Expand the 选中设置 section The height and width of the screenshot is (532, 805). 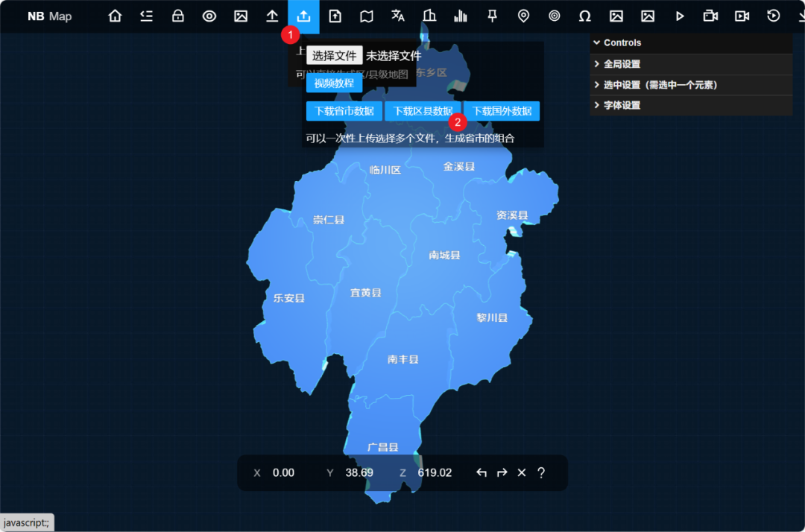point(691,85)
